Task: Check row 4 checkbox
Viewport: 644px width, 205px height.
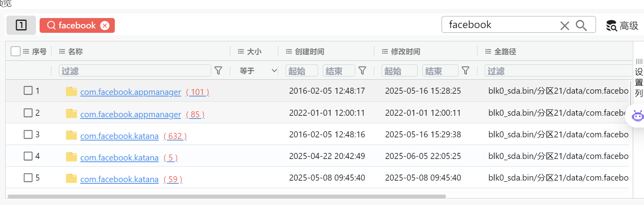Action: tap(28, 156)
